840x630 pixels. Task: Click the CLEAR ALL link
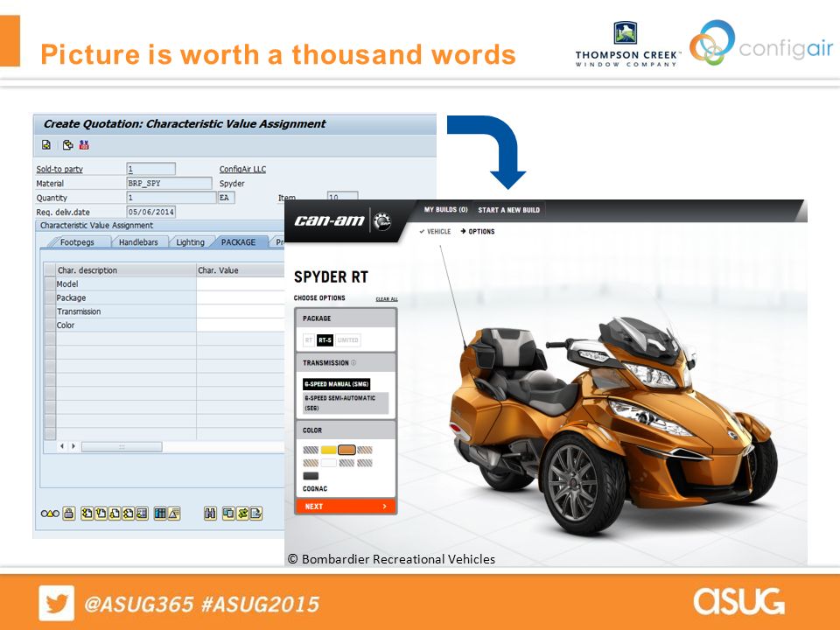387,299
